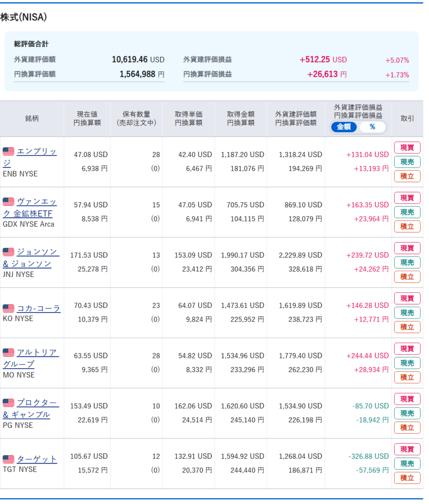
Task: Click 現買 button for Coca-Cola
Action: coord(407,298)
